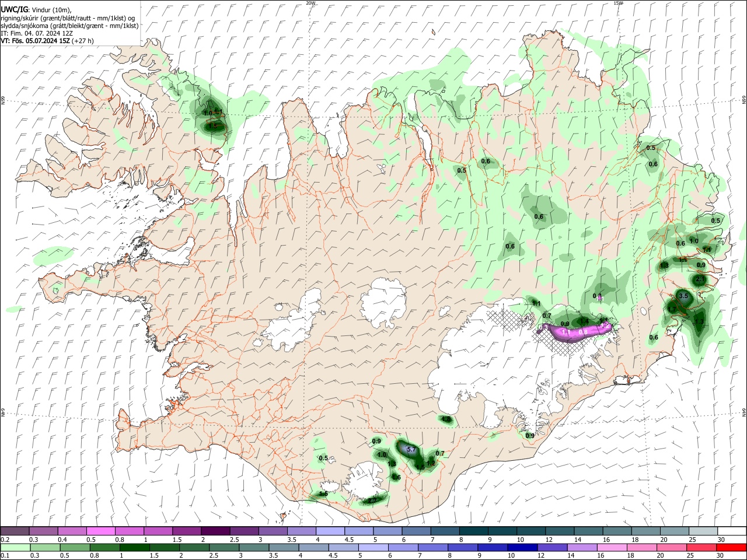Image resolution: width=747 pixels, height=560 pixels.
Task: Click the 15W longitude label
Action: 618,3
